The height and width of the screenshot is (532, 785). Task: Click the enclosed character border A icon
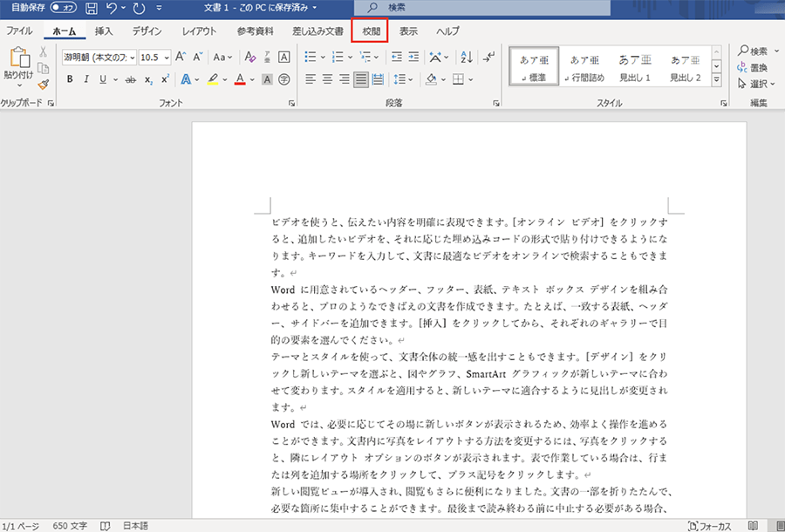(x=283, y=57)
